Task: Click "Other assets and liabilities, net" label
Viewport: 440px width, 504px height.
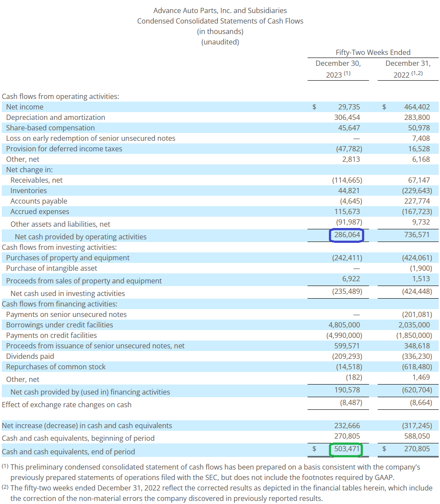Action: [60, 225]
